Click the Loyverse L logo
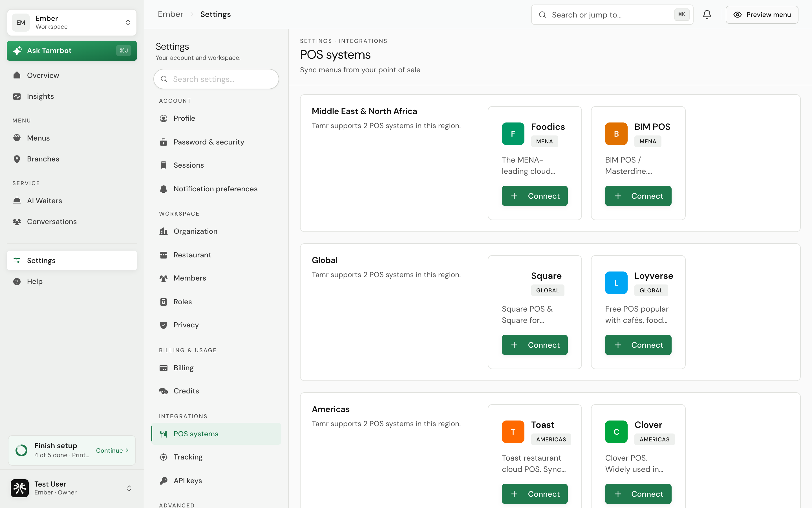Screen dimensions: 812x508 pos(616,283)
